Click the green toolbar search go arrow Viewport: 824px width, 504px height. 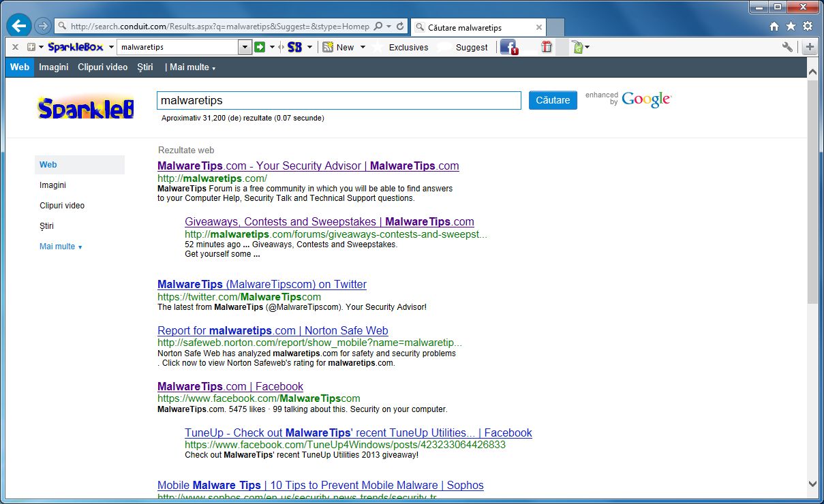point(260,47)
